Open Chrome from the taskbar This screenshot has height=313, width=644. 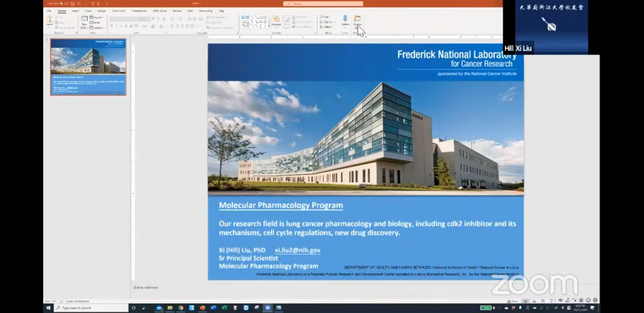181,308
